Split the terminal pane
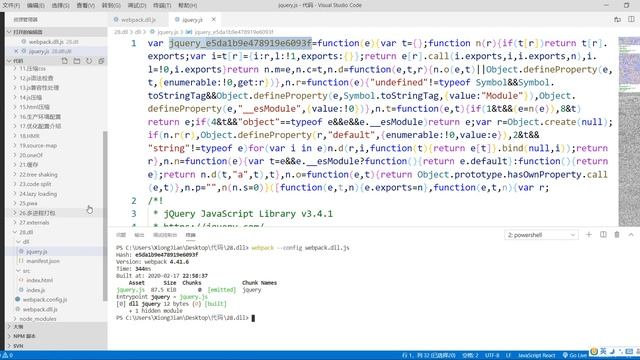 click(603, 235)
